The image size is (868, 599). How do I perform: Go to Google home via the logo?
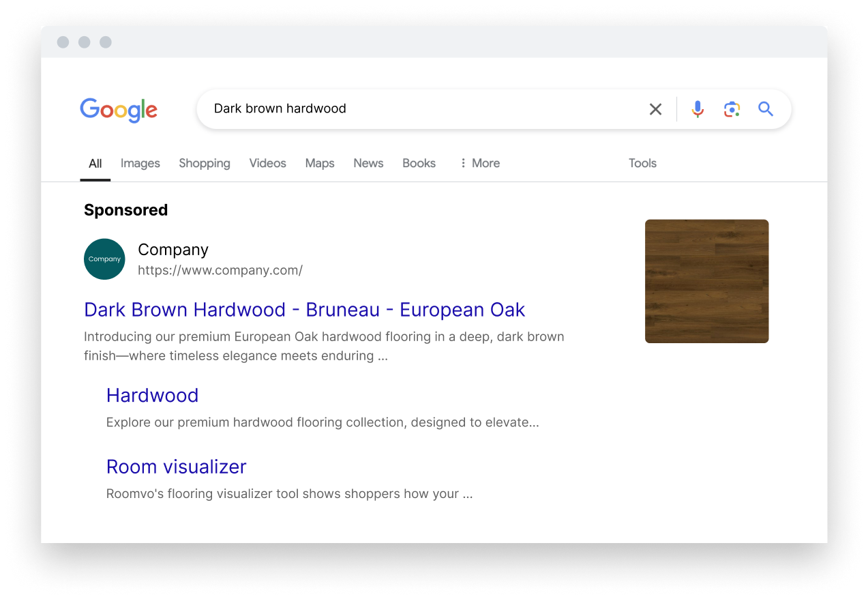(119, 110)
